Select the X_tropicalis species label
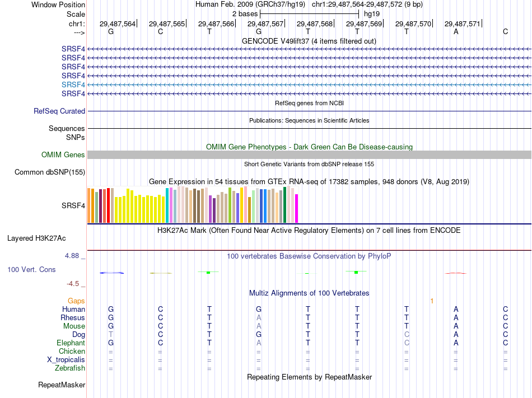This screenshot has height=398, width=532. pyautogui.click(x=66, y=360)
